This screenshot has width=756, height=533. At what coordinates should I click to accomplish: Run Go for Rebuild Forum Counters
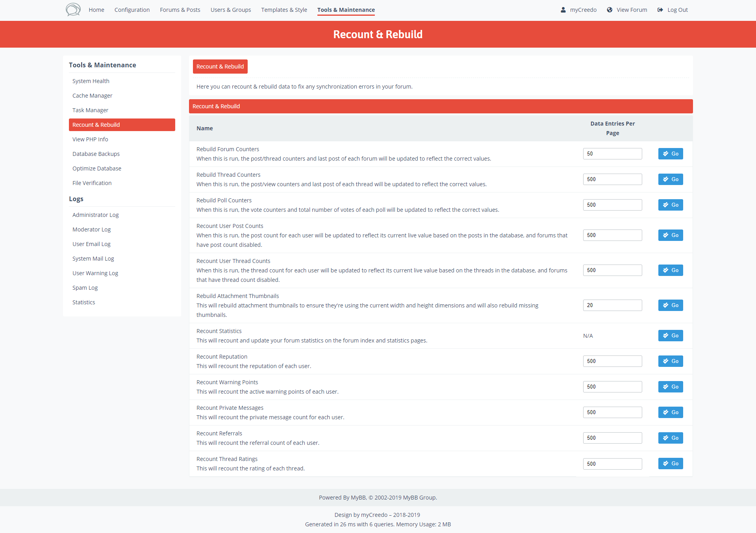pos(670,154)
